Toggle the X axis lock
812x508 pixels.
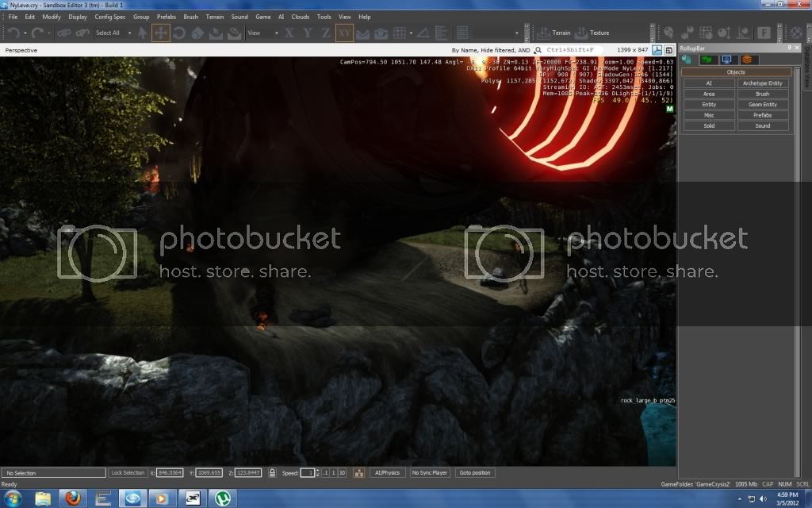[x=289, y=33]
